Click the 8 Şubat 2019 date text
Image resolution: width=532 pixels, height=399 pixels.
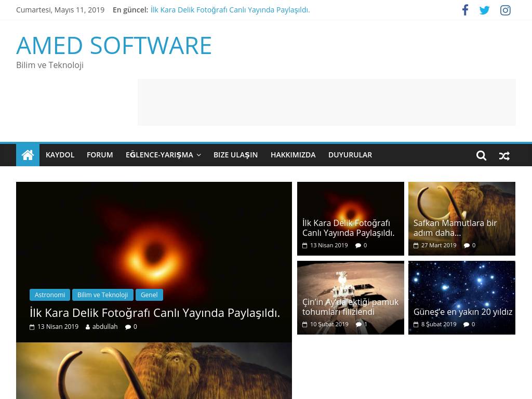(x=438, y=324)
